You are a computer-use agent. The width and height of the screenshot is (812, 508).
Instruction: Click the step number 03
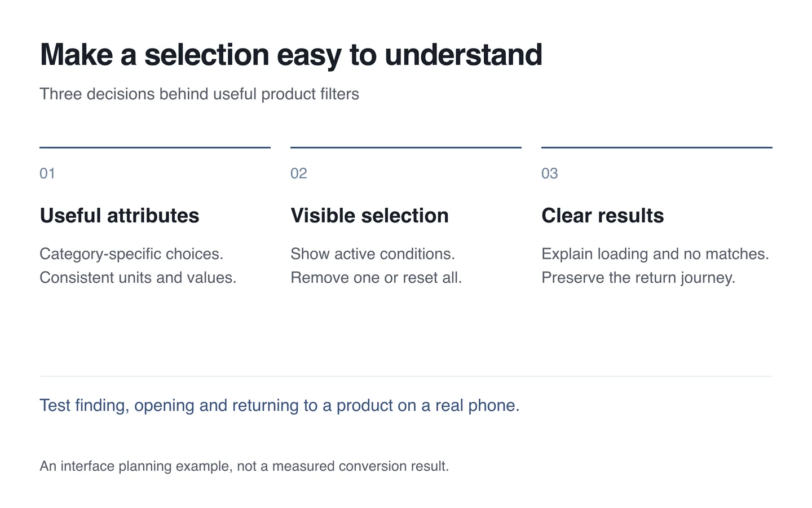point(550,173)
